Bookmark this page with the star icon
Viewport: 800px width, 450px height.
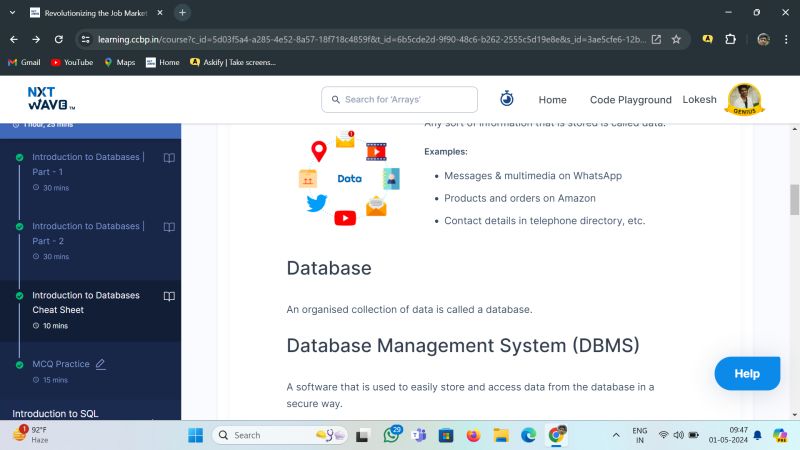(676, 39)
